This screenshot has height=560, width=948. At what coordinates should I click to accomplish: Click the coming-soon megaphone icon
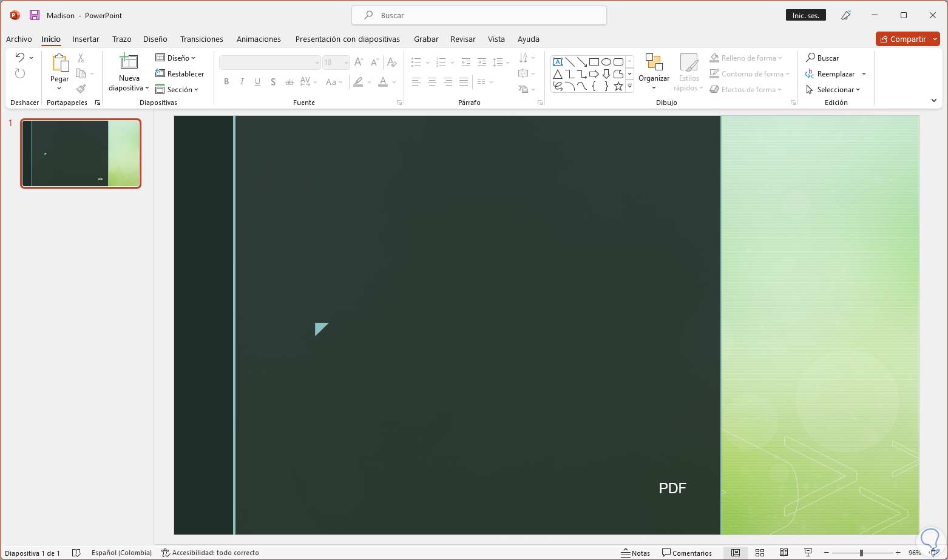click(846, 15)
